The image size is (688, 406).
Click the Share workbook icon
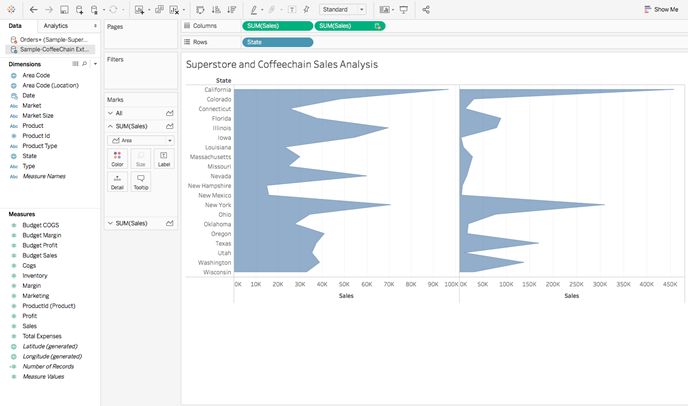click(x=426, y=9)
